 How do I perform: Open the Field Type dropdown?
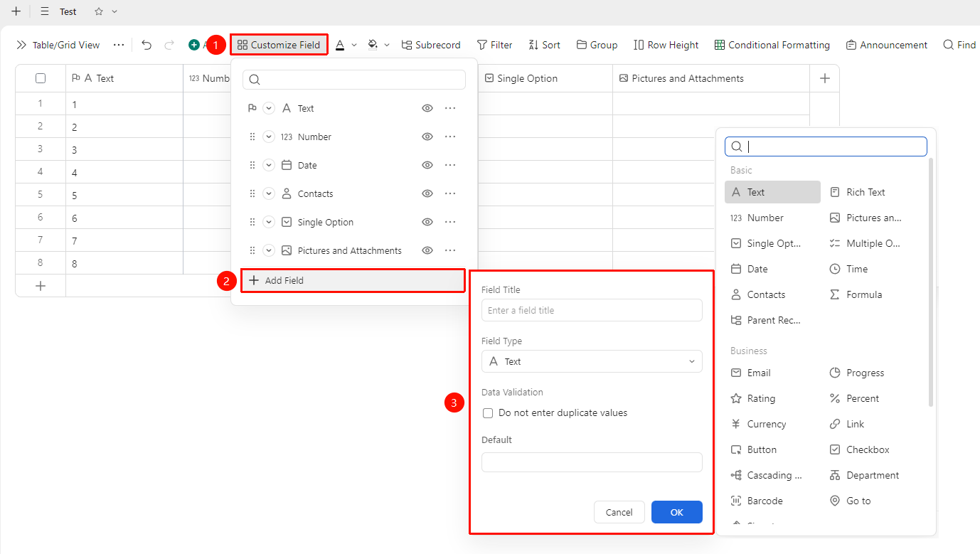[x=592, y=361]
